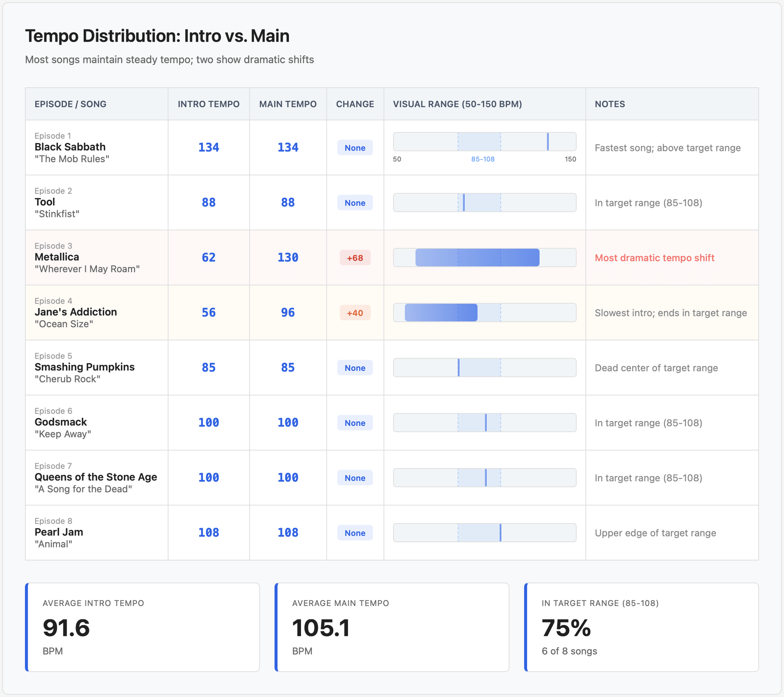Click Metallica's tempo range bar
This screenshot has width=784, height=697.
[477, 257]
